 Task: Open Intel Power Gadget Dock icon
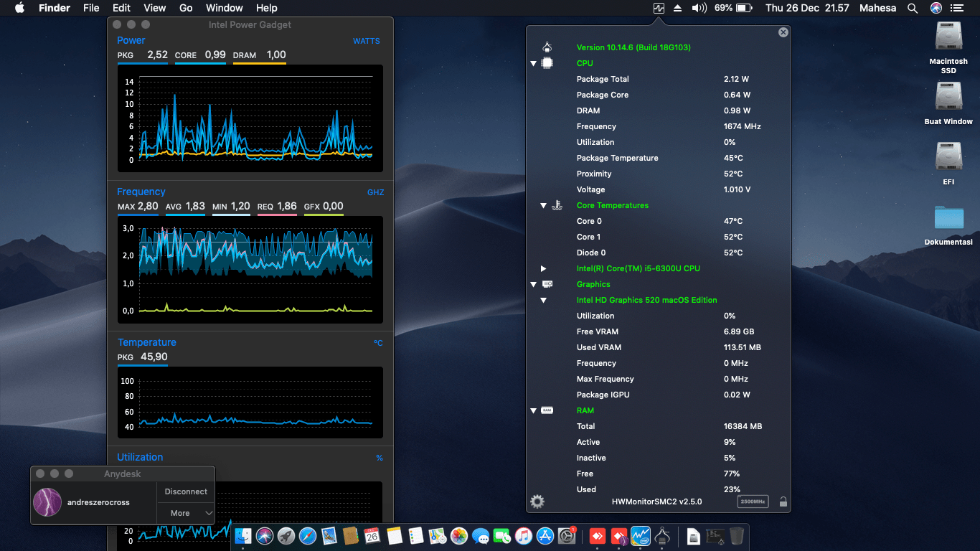[641, 535]
